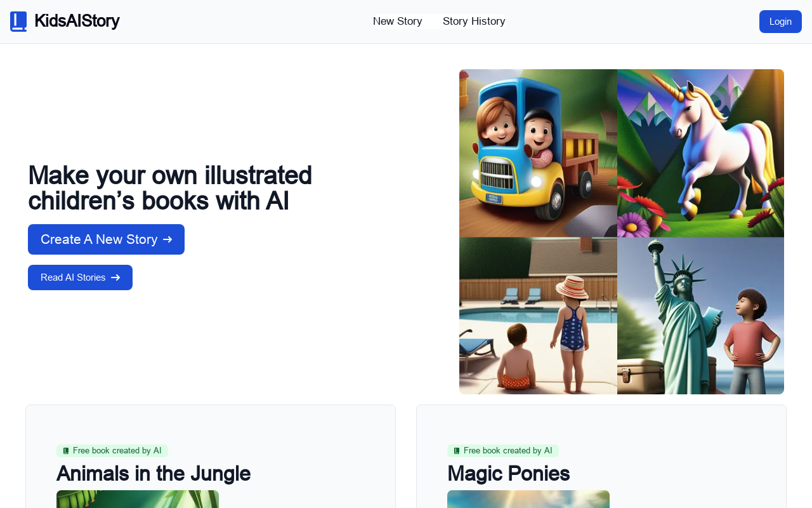Open the Statue of Liberty illustration
Screen dimensions: 812x508
click(700, 316)
